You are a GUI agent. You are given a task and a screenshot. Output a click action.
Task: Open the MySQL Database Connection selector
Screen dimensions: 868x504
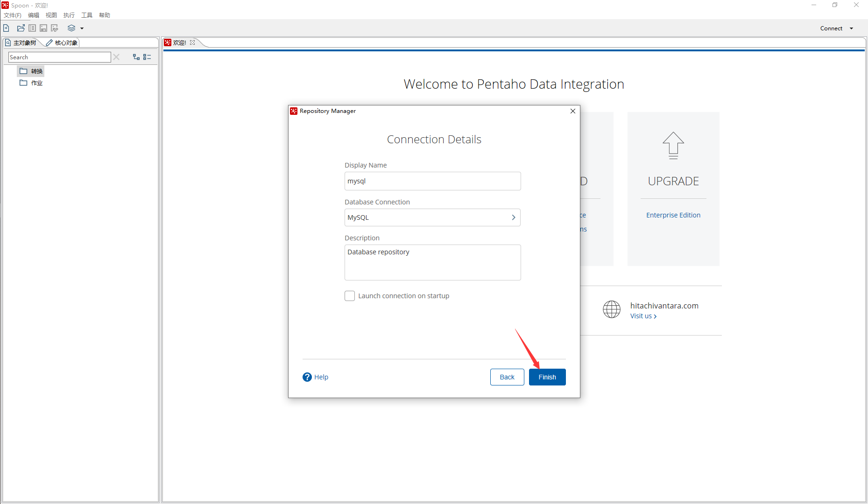[432, 217]
